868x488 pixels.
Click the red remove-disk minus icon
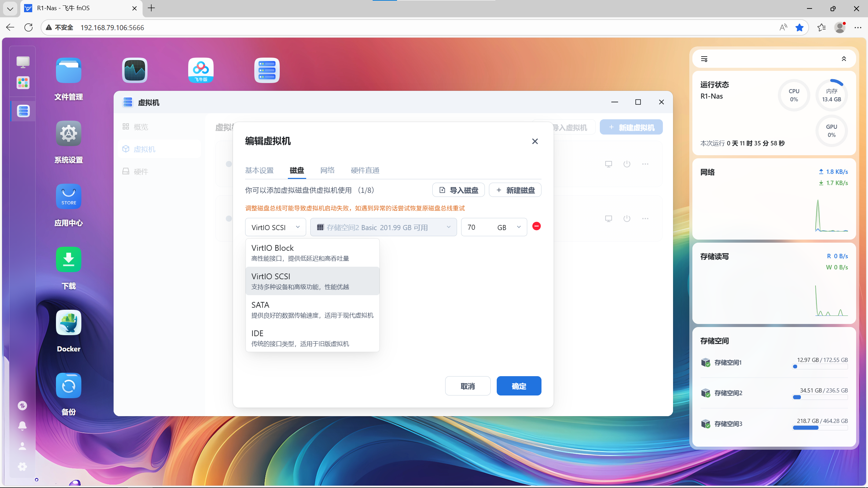536,226
